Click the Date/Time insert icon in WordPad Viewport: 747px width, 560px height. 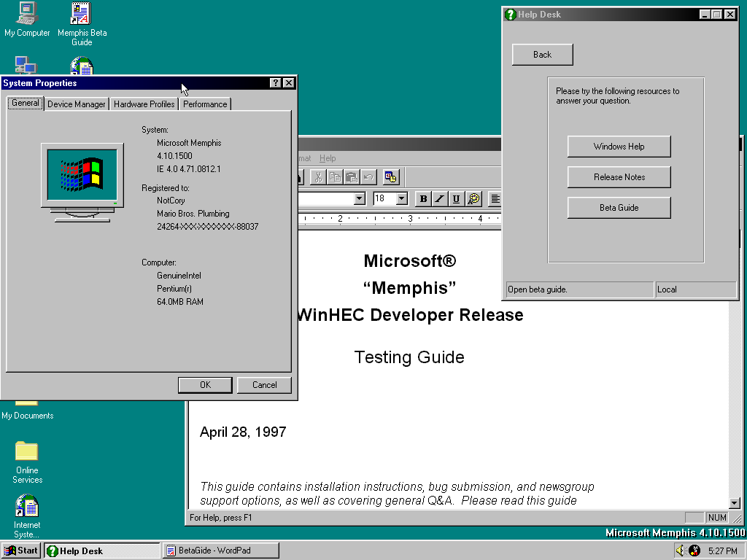tap(390, 177)
